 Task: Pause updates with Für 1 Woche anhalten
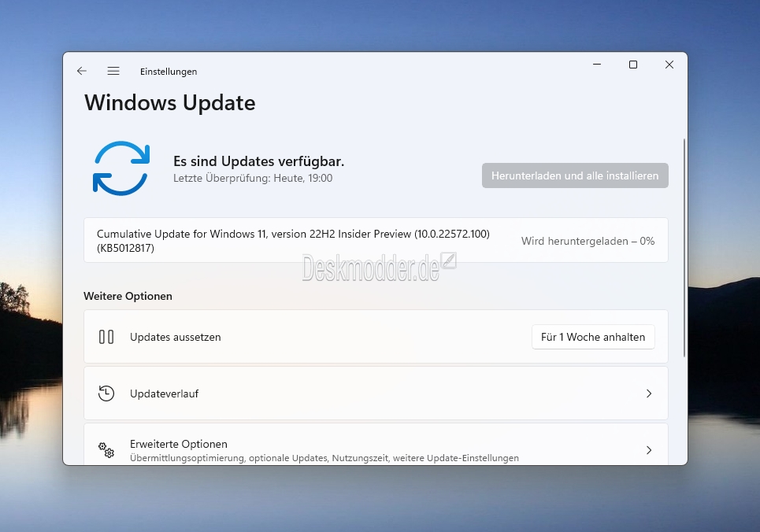[593, 337]
